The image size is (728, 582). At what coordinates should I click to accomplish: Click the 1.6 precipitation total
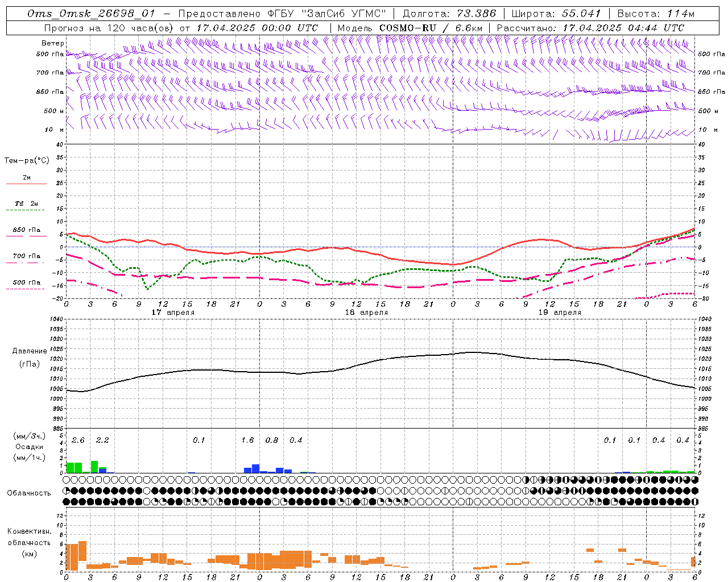(x=247, y=440)
